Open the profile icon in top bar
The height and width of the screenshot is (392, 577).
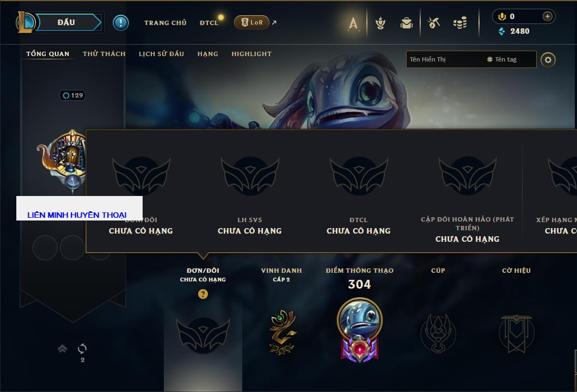pyautogui.click(x=353, y=23)
